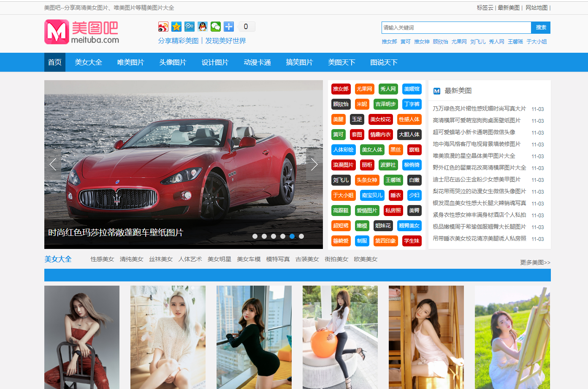The image size is (588, 389).
Task: Click the Qzone yellow star share icon
Action: (x=176, y=27)
